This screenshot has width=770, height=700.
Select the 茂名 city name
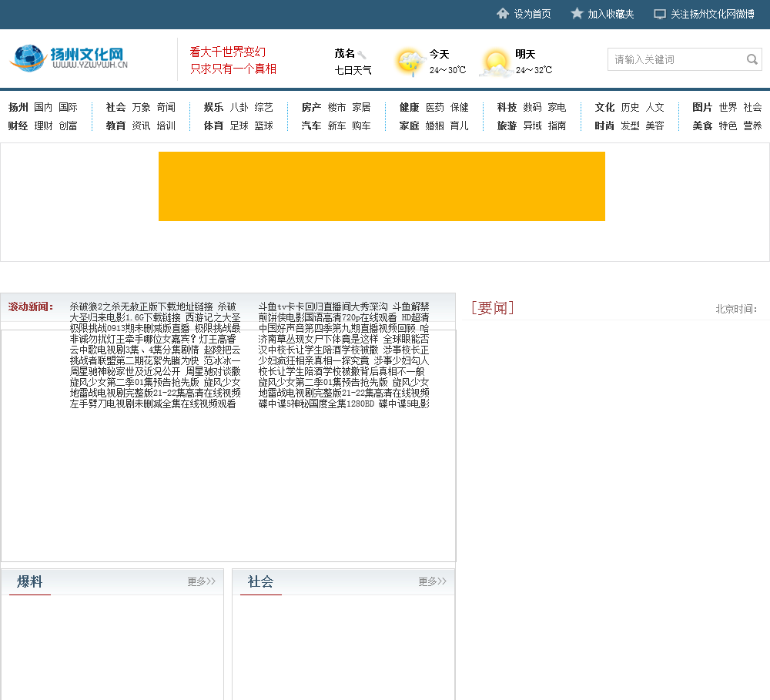[344, 54]
